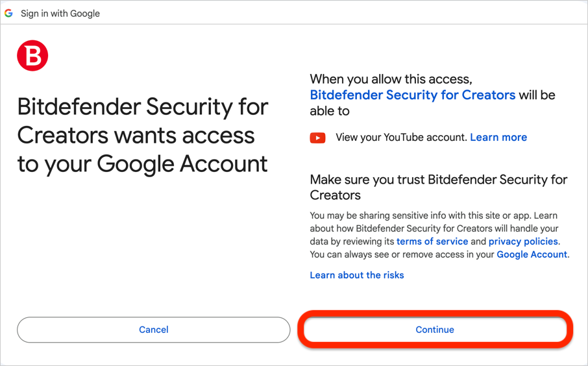Screen dimensions: 588x366
Task: Cancel the access request
Action: click(154, 330)
